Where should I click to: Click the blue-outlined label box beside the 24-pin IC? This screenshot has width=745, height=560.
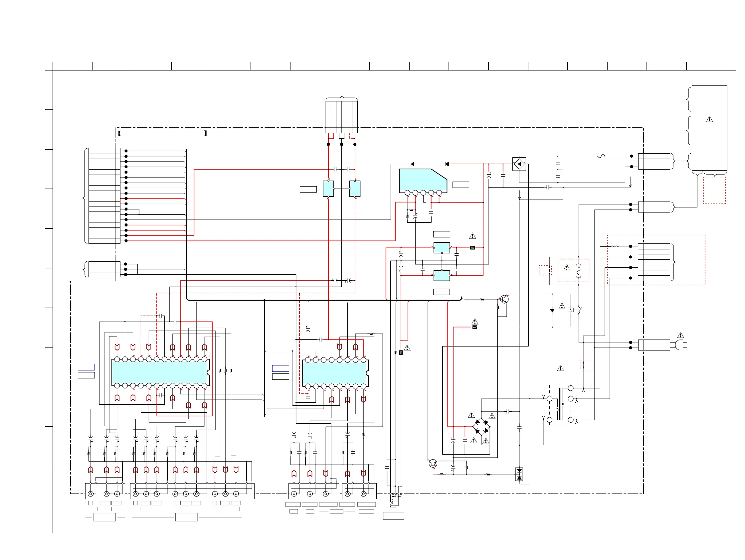tap(86, 367)
